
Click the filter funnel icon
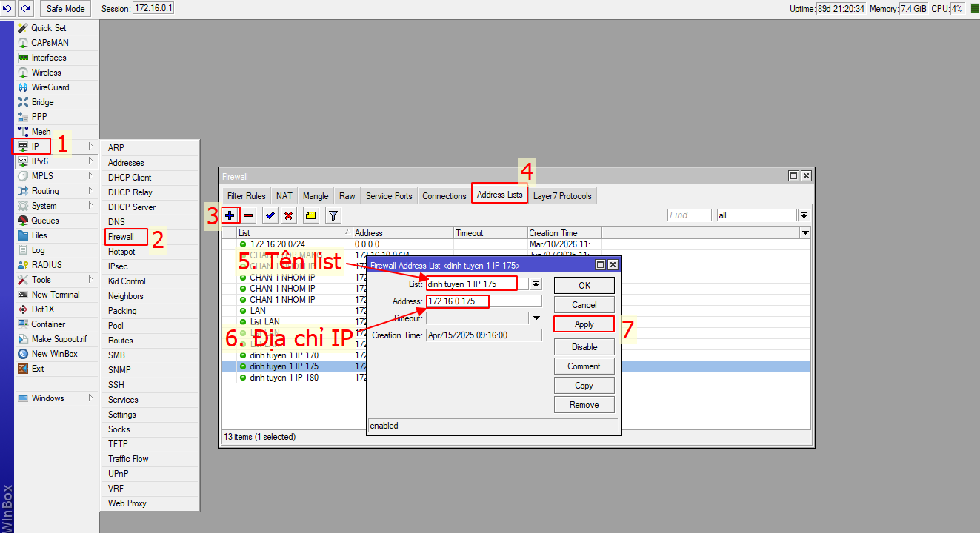coord(333,215)
